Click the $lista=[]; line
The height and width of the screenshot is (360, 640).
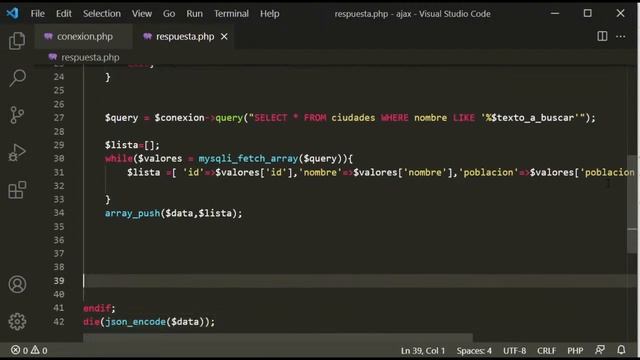[132, 145]
